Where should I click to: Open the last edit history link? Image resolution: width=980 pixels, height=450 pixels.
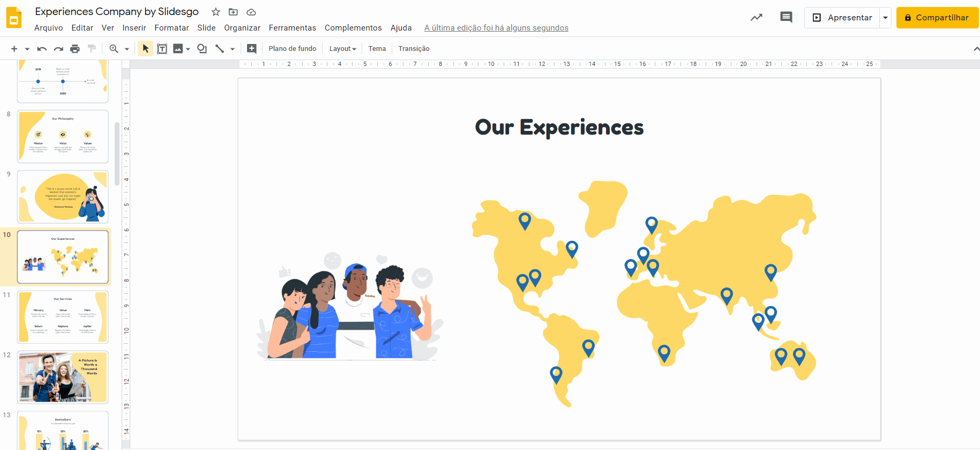pos(496,28)
